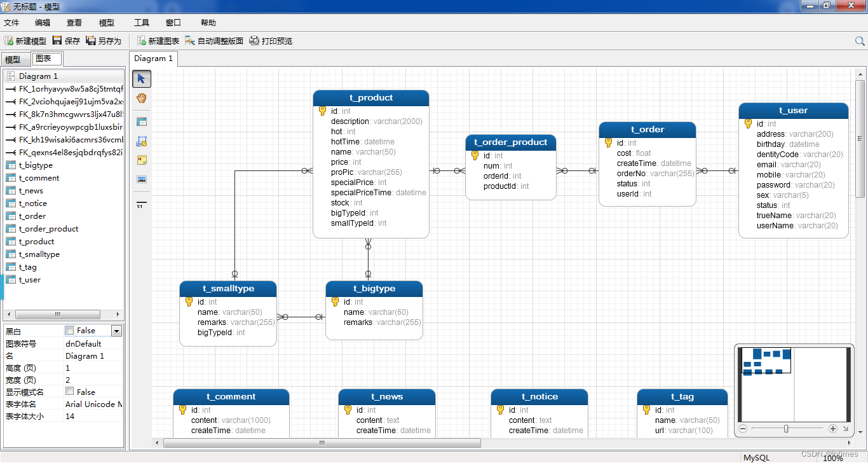Image resolution: width=868 pixels, height=463 pixels.
Task: Click 新建图表 new diagram toolbar button
Action: click(x=158, y=41)
